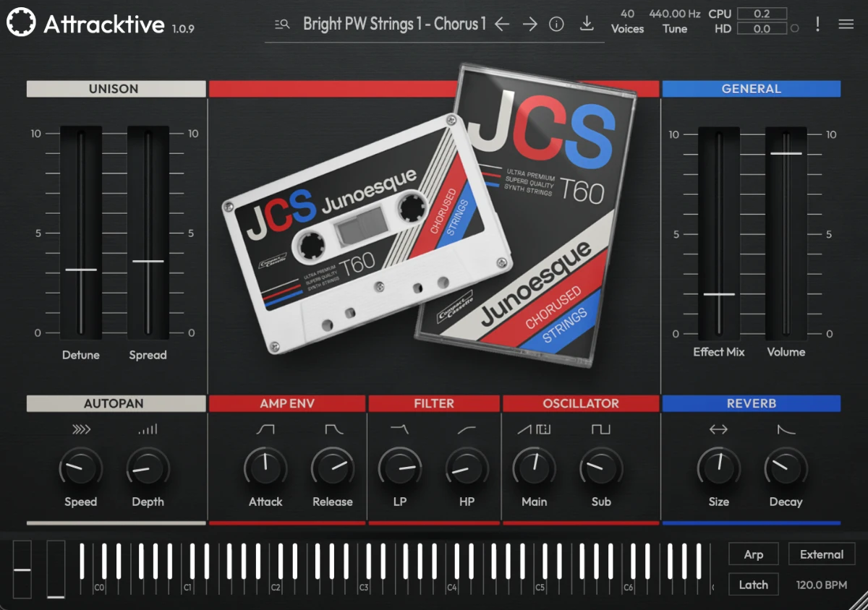Screen dimensions: 868x610
Task: Enable External sync
Action: click(x=822, y=554)
